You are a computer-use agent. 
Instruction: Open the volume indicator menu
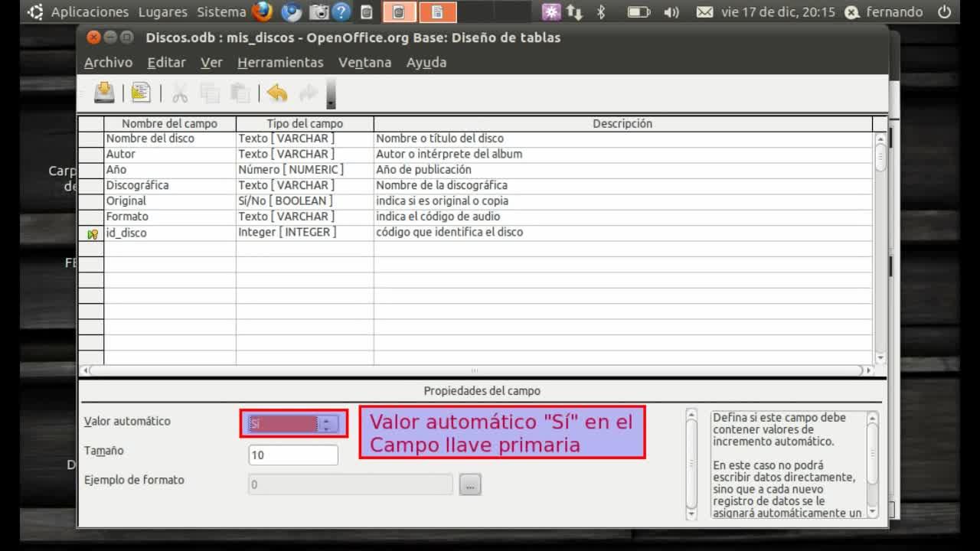click(x=671, y=11)
